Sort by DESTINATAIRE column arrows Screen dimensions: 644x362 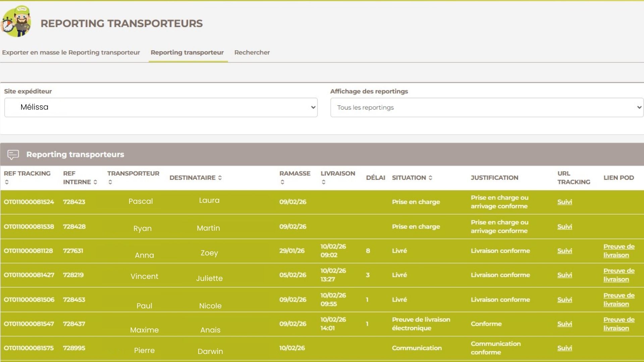tap(220, 178)
